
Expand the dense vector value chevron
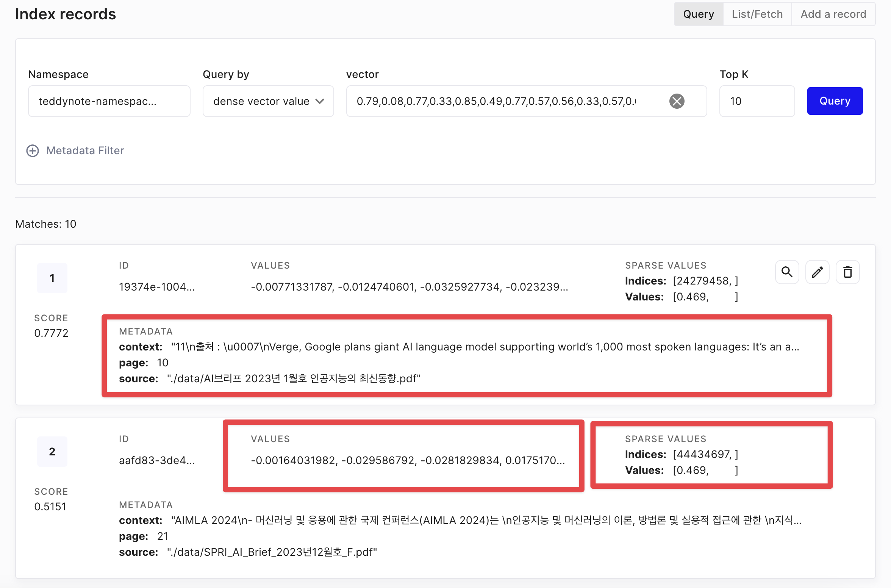click(320, 101)
